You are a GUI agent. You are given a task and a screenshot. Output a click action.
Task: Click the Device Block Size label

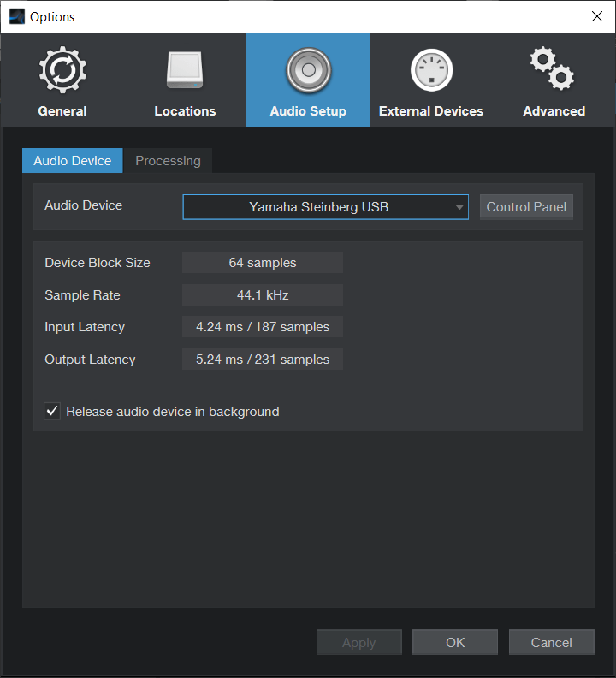pos(98,263)
